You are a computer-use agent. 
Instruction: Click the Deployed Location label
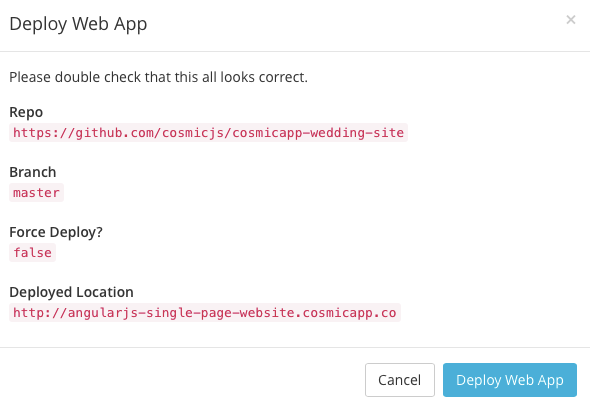tap(71, 292)
